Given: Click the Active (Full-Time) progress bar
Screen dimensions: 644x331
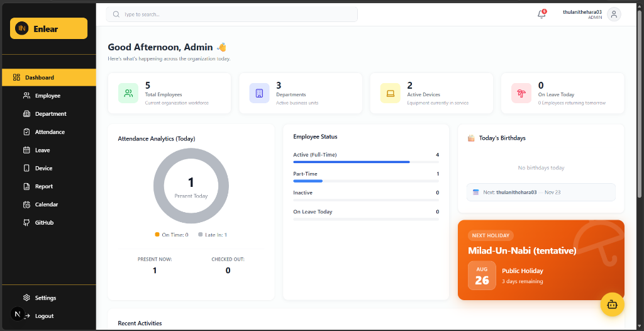Looking at the screenshot, I should [x=366, y=162].
